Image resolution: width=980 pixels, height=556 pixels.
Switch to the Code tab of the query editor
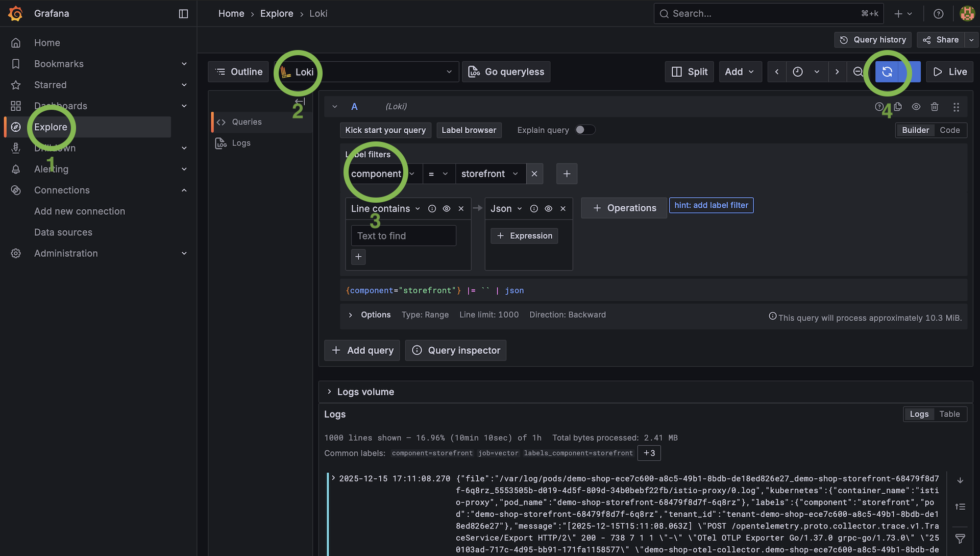pos(949,130)
